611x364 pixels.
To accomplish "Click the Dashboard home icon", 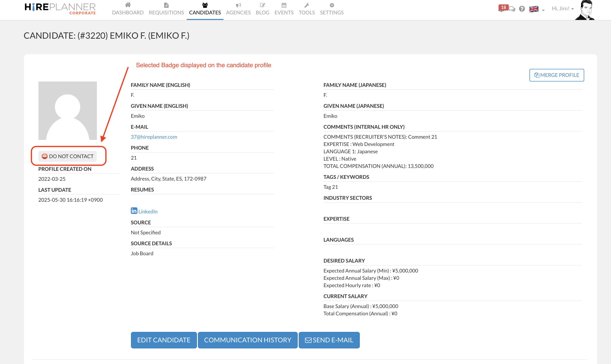I will click(128, 5).
